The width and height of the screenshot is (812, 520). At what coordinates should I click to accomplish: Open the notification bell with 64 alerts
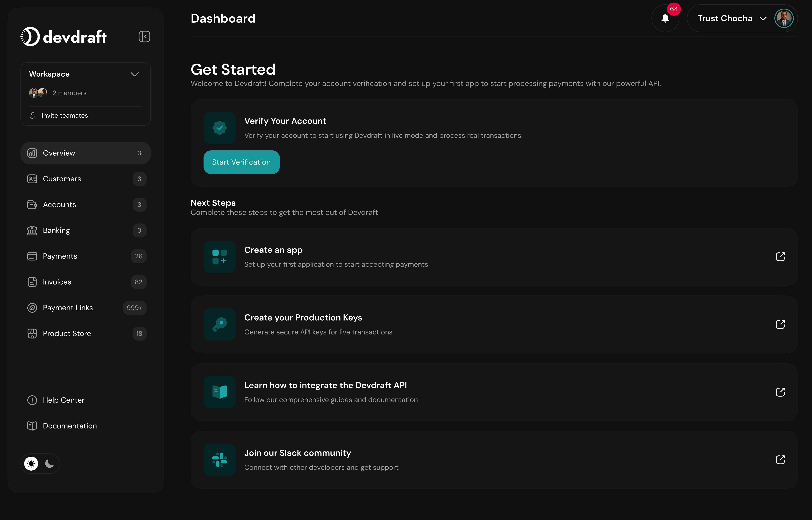pos(665,18)
